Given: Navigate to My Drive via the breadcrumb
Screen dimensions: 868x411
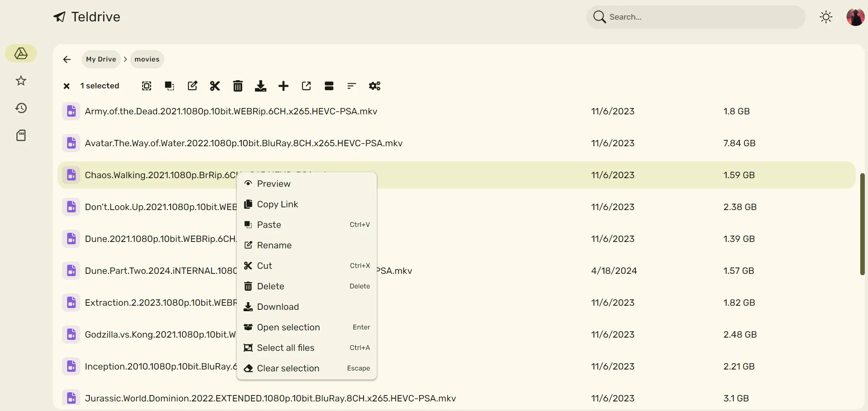Looking at the screenshot, I should [x=100, y=59].
